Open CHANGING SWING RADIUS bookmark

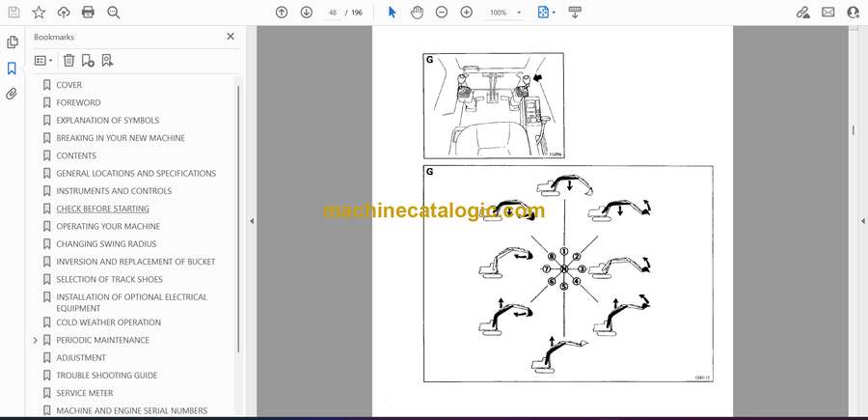pyautogui.click(x=106, y=244)
